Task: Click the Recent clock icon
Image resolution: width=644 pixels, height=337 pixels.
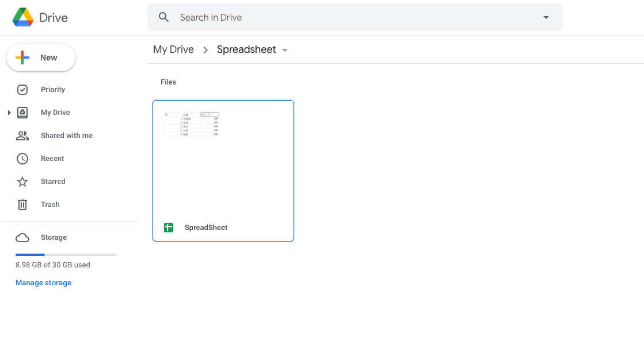Action: coord(22,159)
